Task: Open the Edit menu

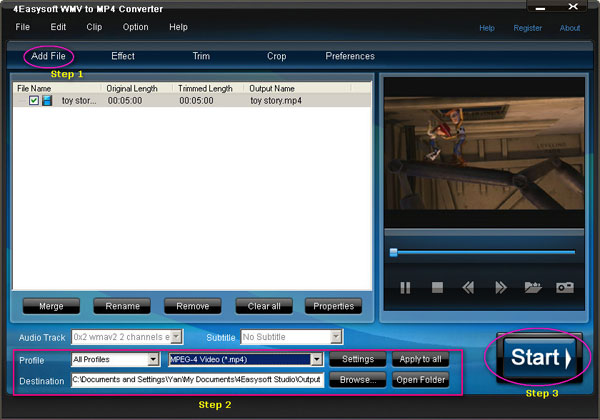Action: [58, 27]
